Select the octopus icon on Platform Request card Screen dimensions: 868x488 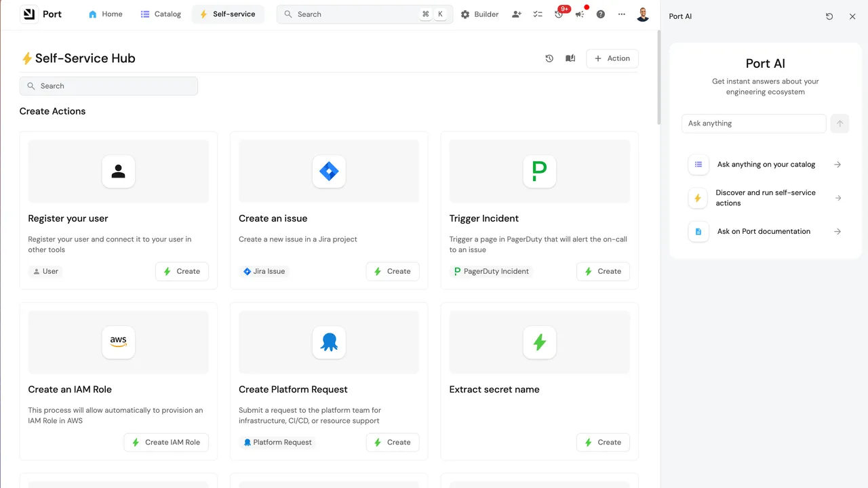click(x=329, y=342)
